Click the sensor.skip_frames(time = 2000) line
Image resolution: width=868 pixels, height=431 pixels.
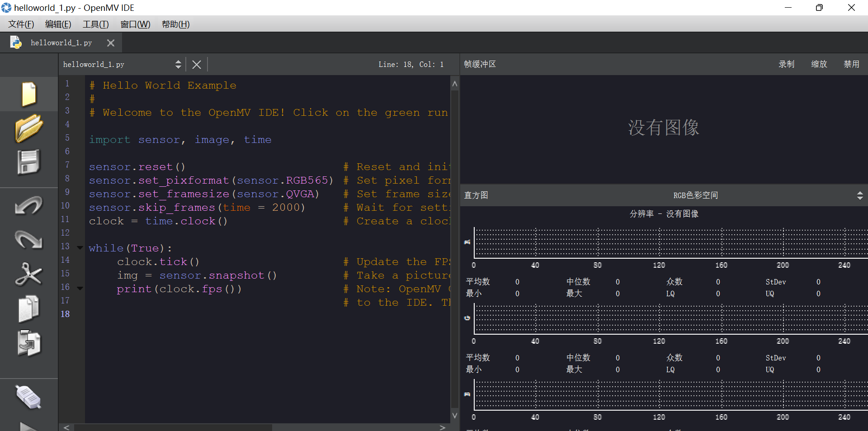pyautogui.click(x=197, y=208)
